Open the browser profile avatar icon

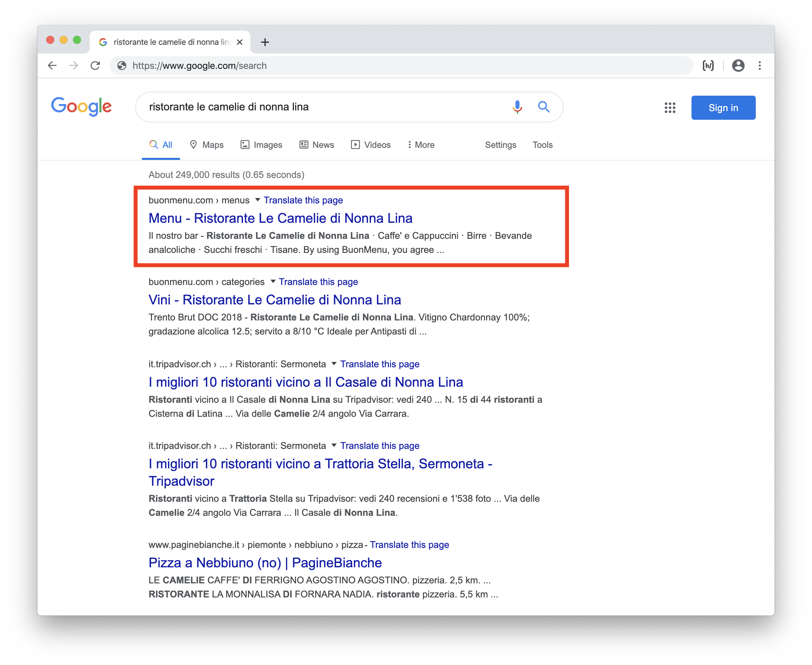(x=738, y=66)
